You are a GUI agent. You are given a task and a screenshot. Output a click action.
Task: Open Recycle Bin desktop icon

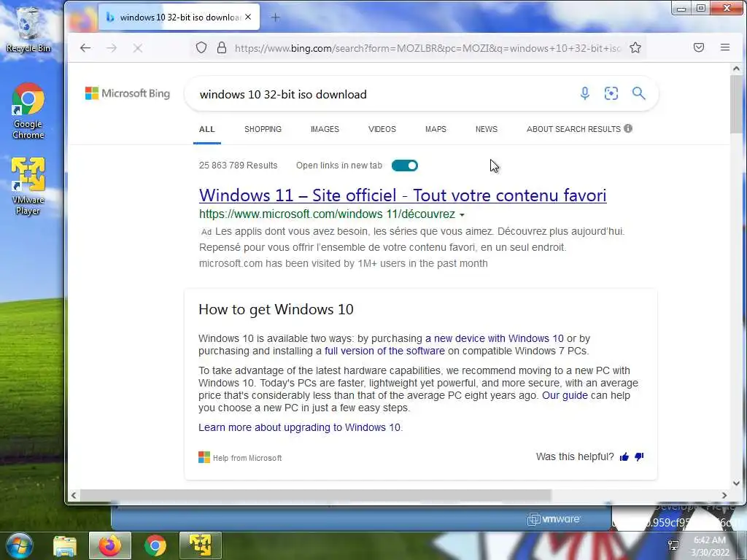pyautogui.click(x=28, y=30)
